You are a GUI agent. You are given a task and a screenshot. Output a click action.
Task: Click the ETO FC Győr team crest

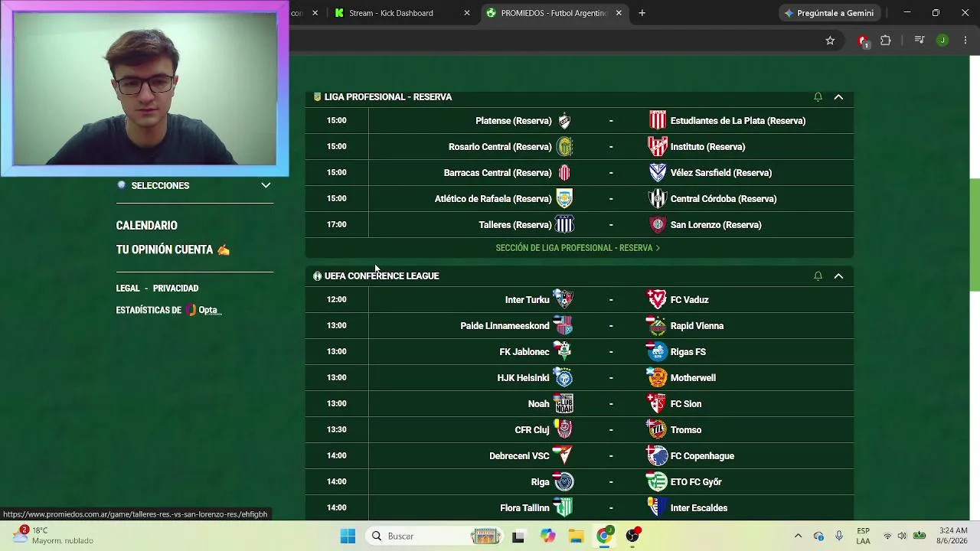coord(657,481)
